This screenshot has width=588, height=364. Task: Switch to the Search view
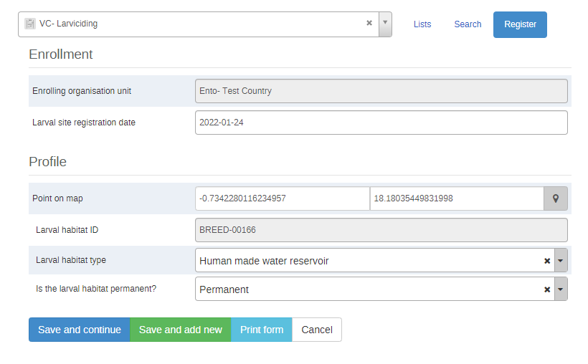point(468,24)
